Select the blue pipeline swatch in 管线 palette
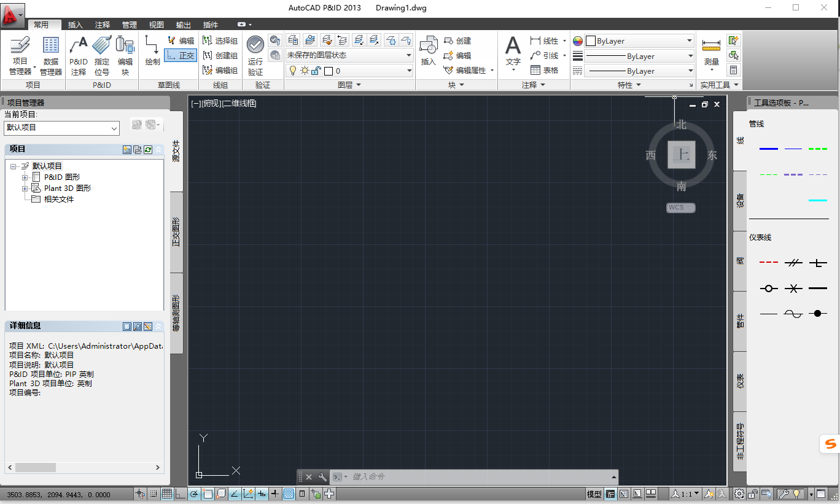Screen dimensions: 840x504 tap(768, 147)
